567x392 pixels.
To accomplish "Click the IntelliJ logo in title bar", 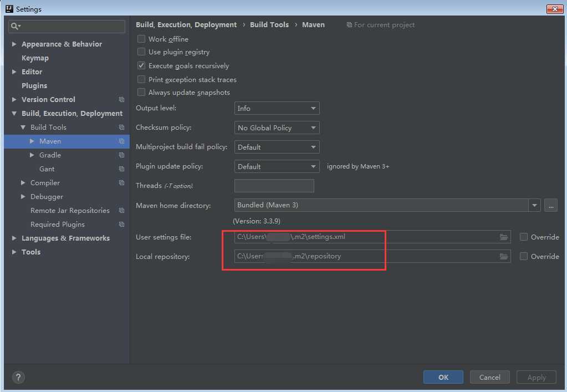I will point(9,9).
